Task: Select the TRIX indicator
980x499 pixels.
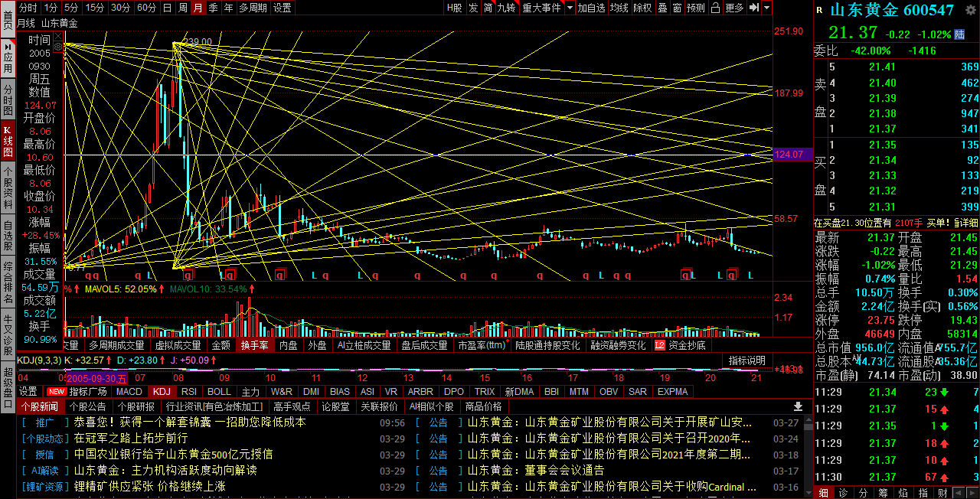Action: point(485,392)
